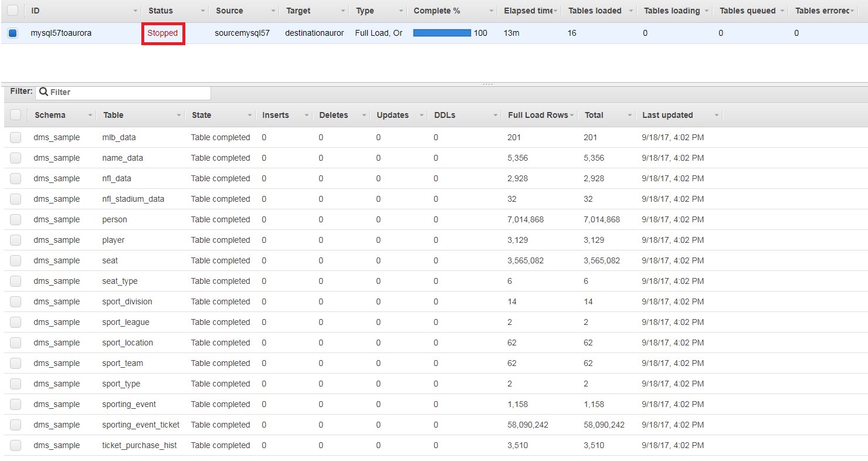Click the Full Load type cell

[x=379, y=33]
